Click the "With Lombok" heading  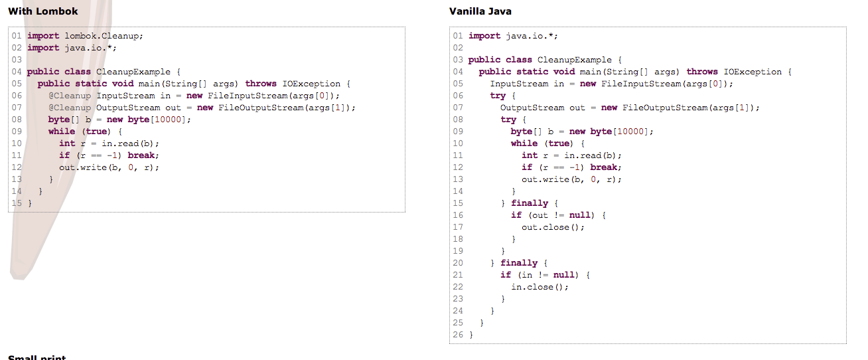pyautogui.click(x=43, y=11)
